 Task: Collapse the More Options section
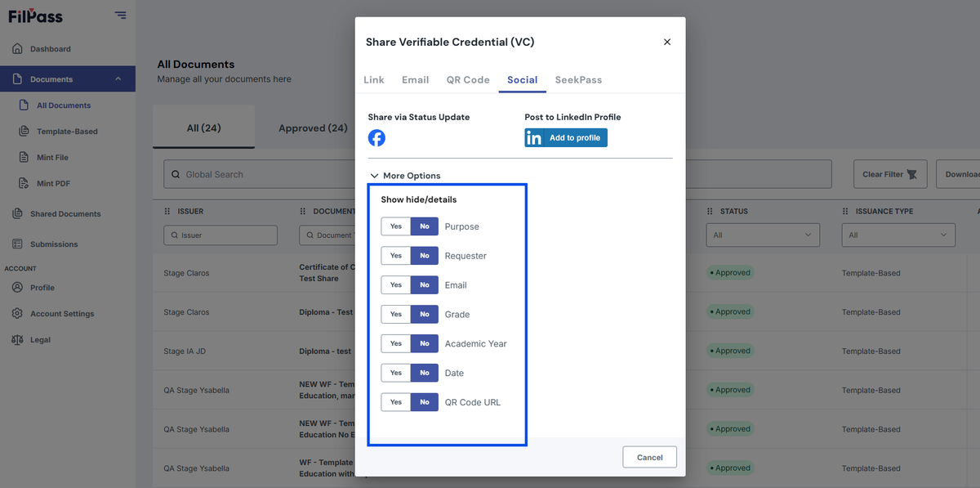(x=405, y=176)
